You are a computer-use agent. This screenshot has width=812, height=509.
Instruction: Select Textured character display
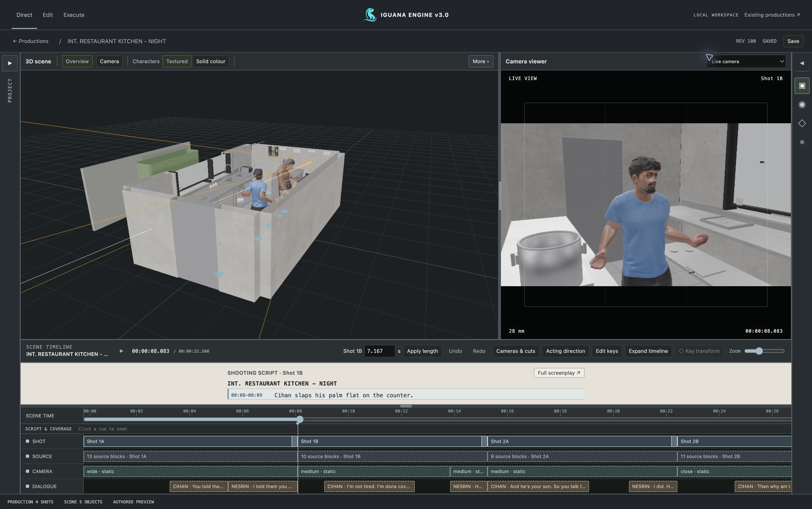coord(177,61)
